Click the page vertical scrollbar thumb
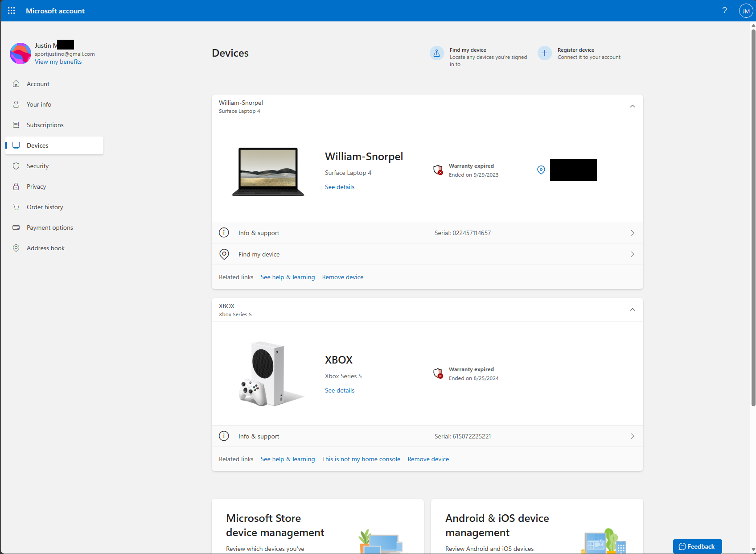756x554 pixels. coord(753,218)
